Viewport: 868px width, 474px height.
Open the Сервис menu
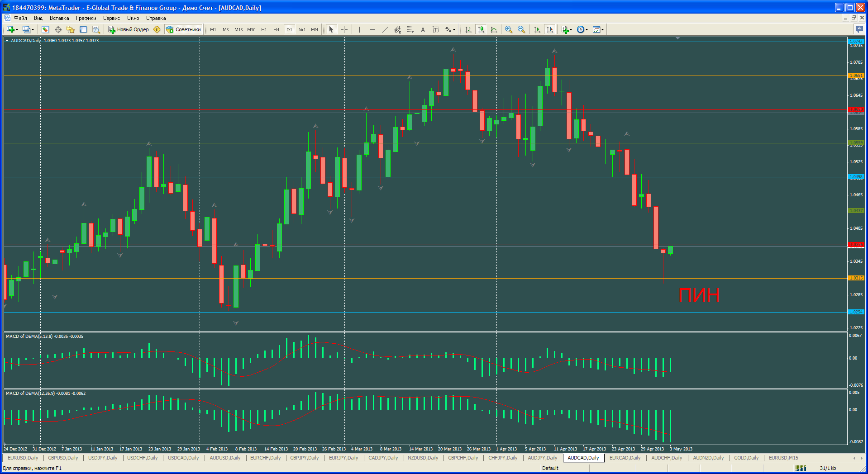tap(111, 18)
